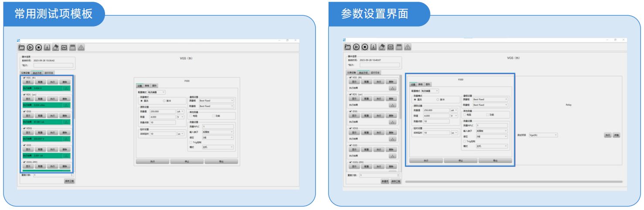Screen dimensions: 644x210
Task: Open the 输入端子 dropdown in 参数设置界面 panel
Action: (491, 131)
